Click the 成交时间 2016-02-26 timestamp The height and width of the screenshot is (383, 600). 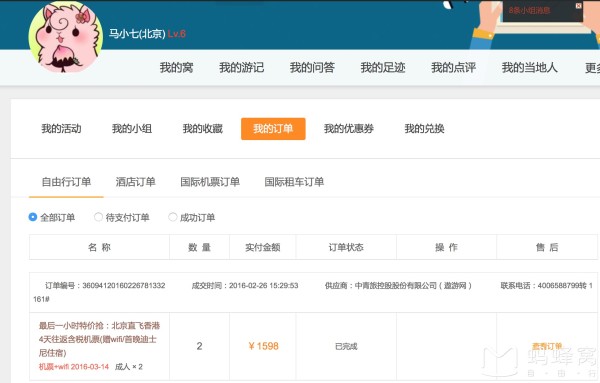[245, 285]
